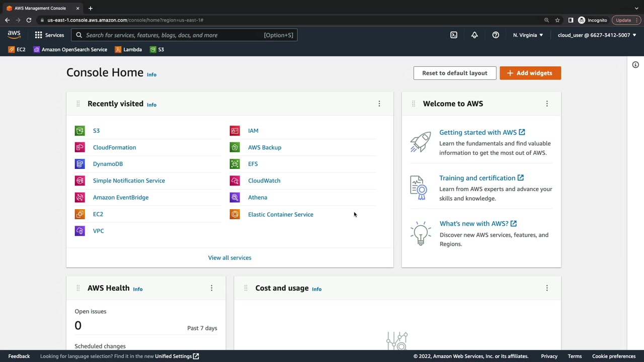Viewport: 644px width, 362px height.
Task: Open AWS Health widget options menu
Action: click(211, 288)
